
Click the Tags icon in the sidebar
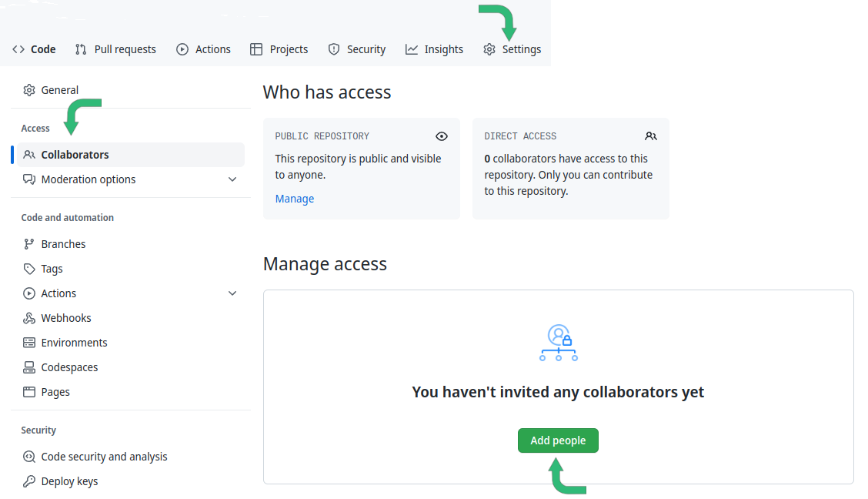(29, 269)
